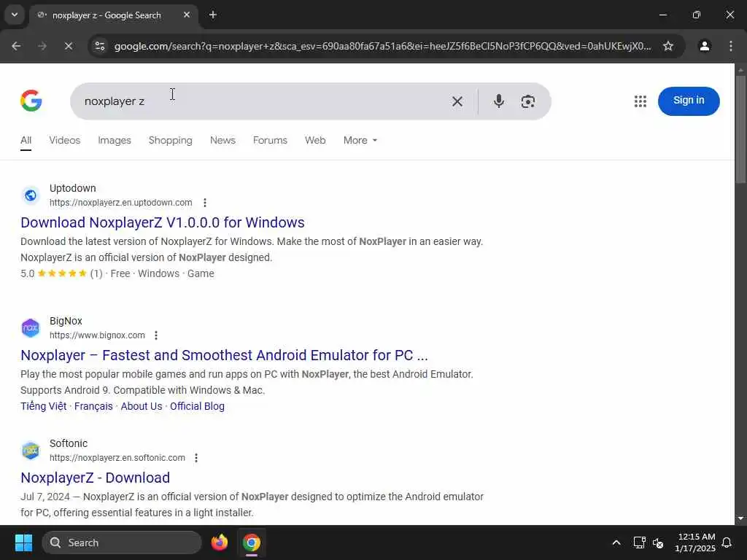This screenshot has height=560, width=747.
Task: Click the Windows taskbar Search box
Action: (122, 542)
